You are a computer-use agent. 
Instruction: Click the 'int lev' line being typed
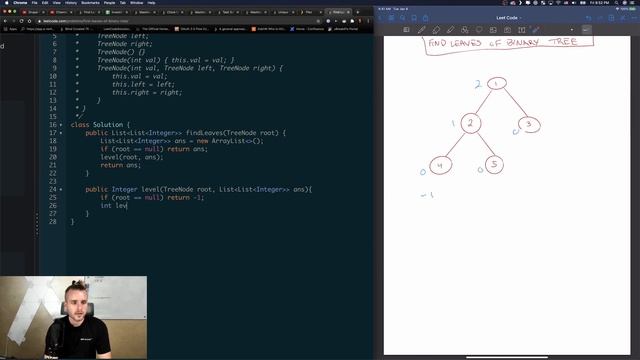tap(114, 206)
